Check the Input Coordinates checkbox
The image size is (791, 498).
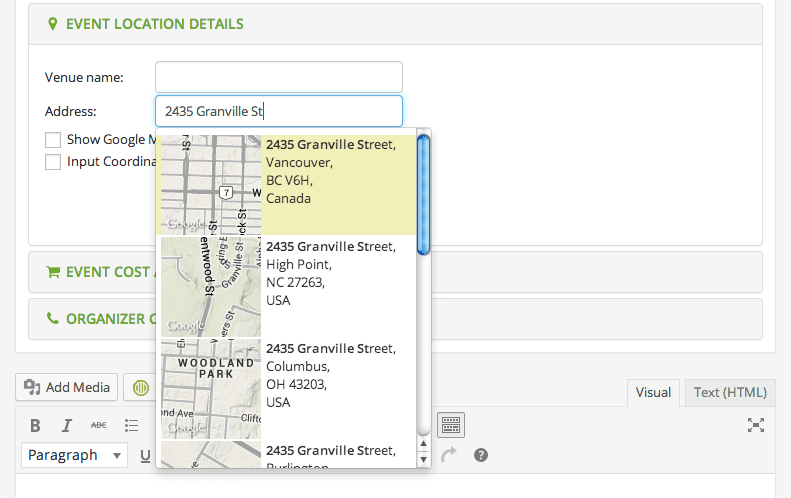(x=53, y=162)
